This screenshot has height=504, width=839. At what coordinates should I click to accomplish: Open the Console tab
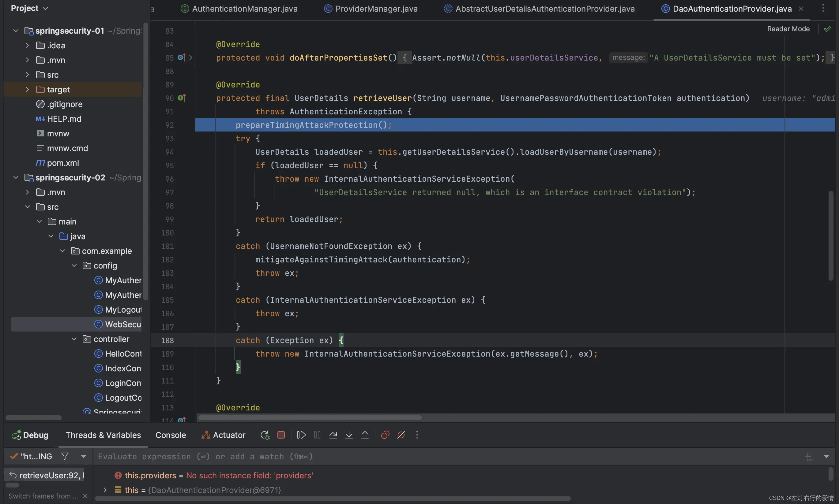pyautogui.click(x=171, y=435)
